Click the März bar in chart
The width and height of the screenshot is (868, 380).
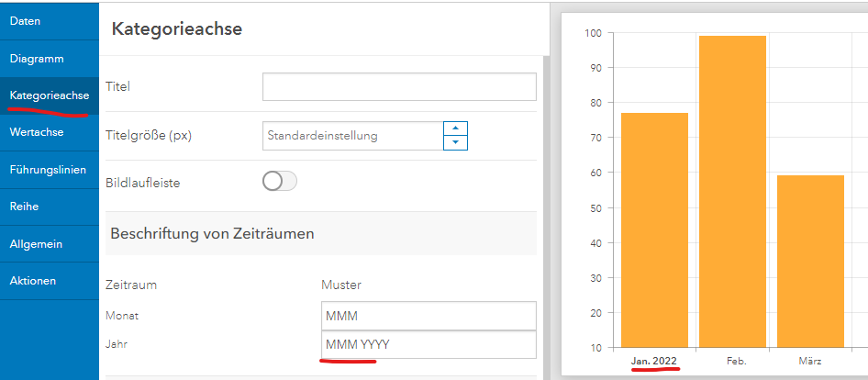click(809, 261)
